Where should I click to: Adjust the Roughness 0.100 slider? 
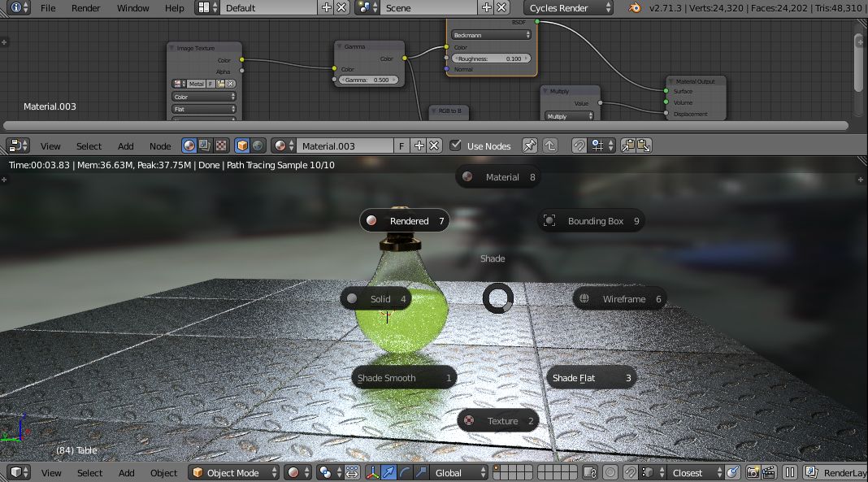pos(492,59)
